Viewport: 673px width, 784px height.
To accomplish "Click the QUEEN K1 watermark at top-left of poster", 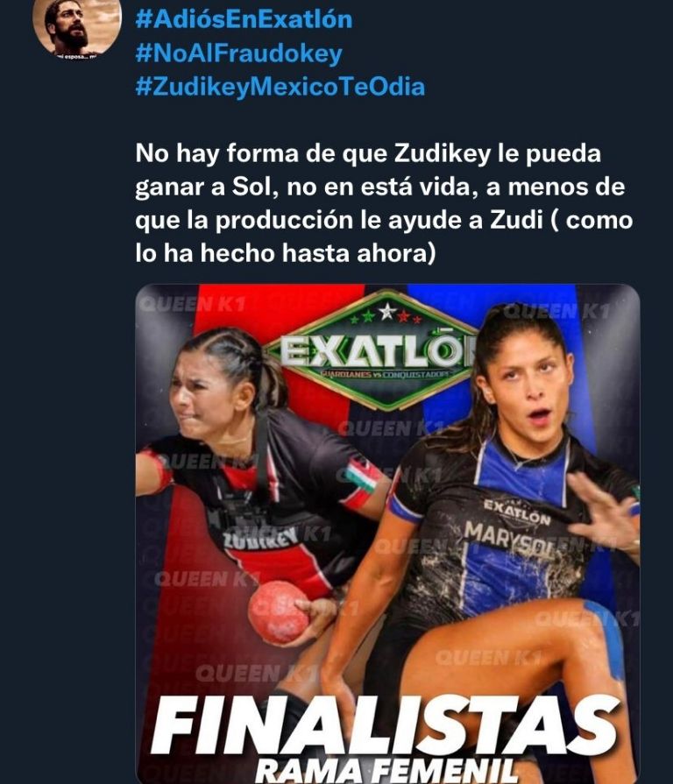I will pos(193,304).
